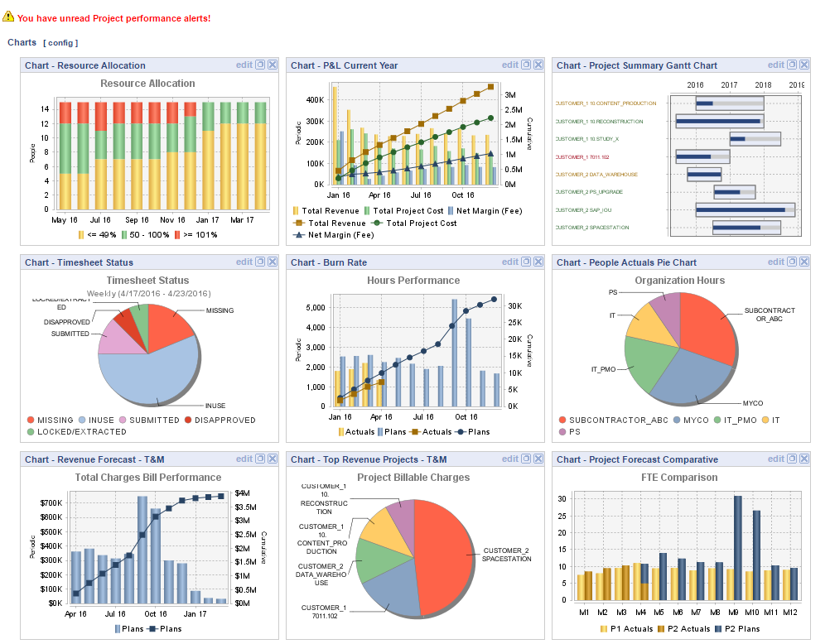Edit the Resource Allocation chart
The width and height of the screenshot is (830, 644).
[x=244, y=64]
